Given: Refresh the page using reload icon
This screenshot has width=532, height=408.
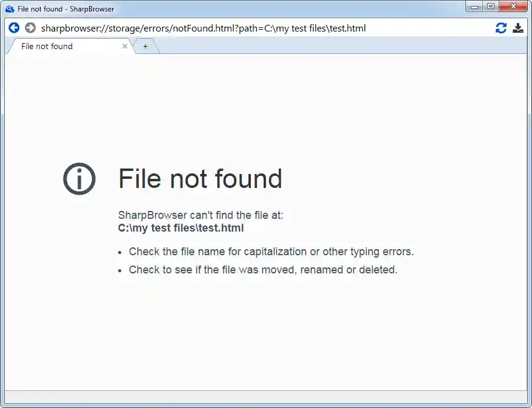Looking at the screenshot, I should [500, 28].
